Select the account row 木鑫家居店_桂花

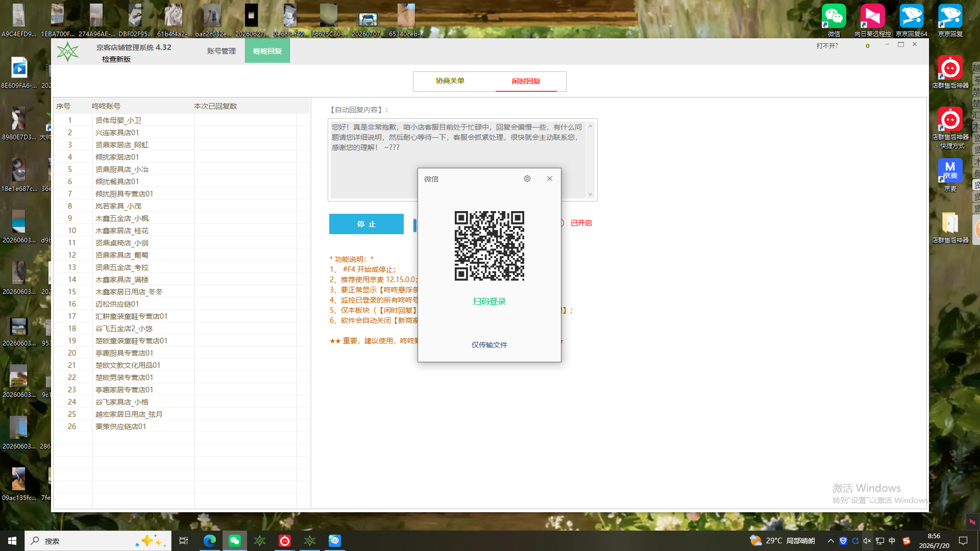point(182,231)
